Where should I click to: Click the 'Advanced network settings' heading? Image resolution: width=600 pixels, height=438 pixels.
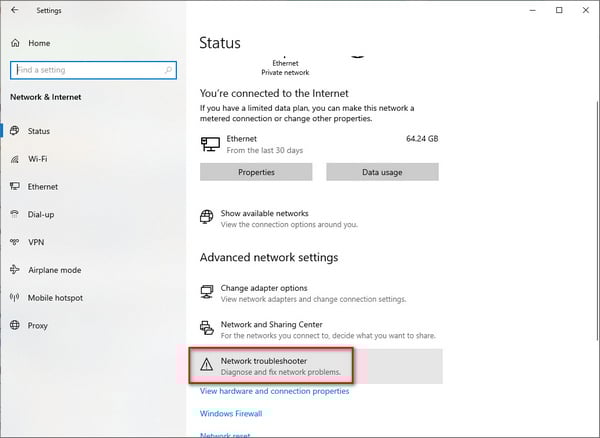tap(269, 257)
